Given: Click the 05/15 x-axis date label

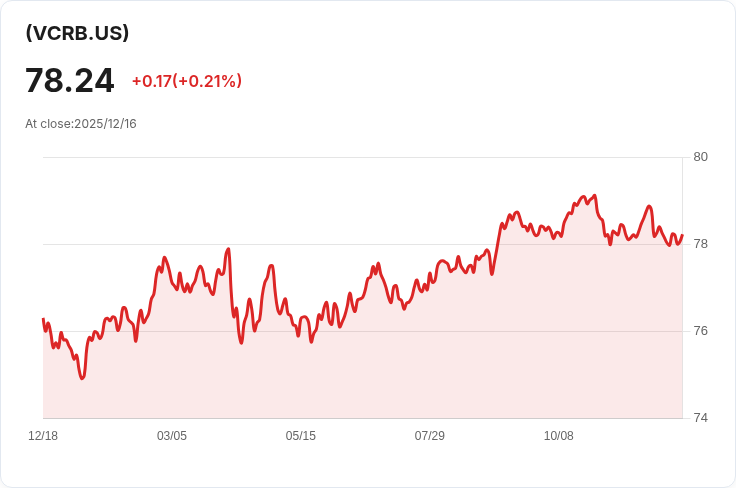Looking at the screenshot, I should (x=301, y=436).
